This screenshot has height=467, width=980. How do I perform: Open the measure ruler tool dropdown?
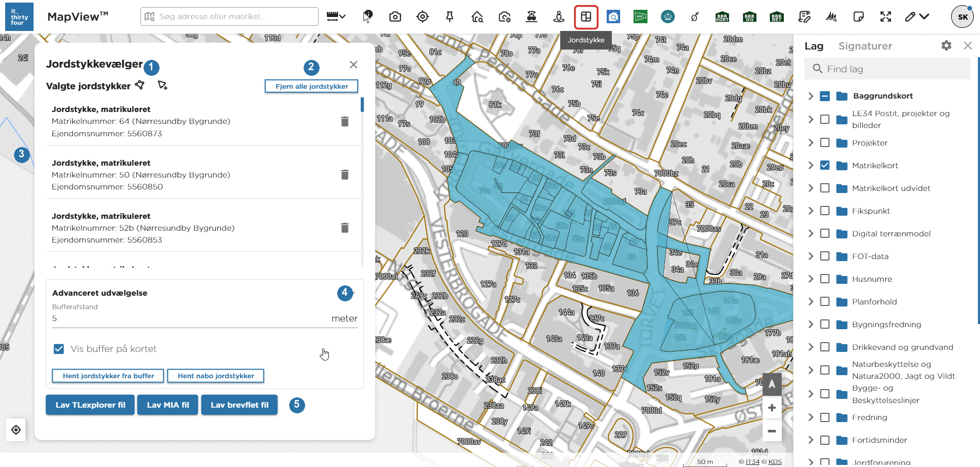click(336, 17)
